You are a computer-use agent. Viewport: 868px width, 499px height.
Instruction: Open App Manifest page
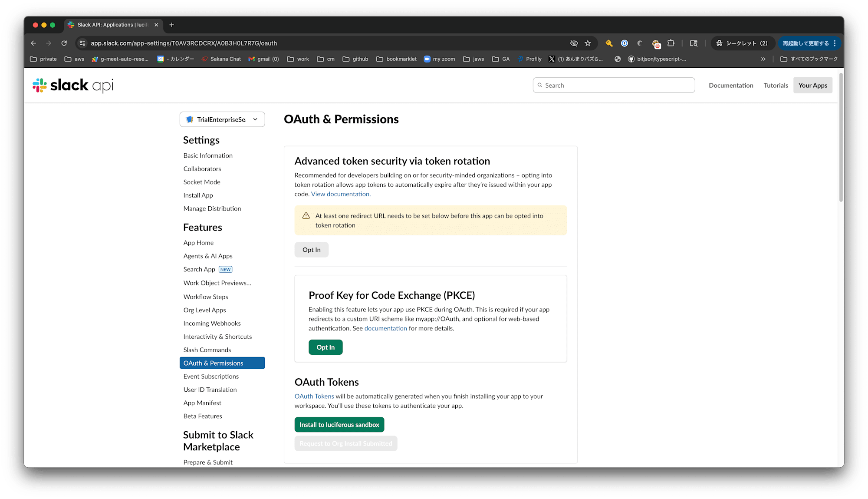coord(202,403)
